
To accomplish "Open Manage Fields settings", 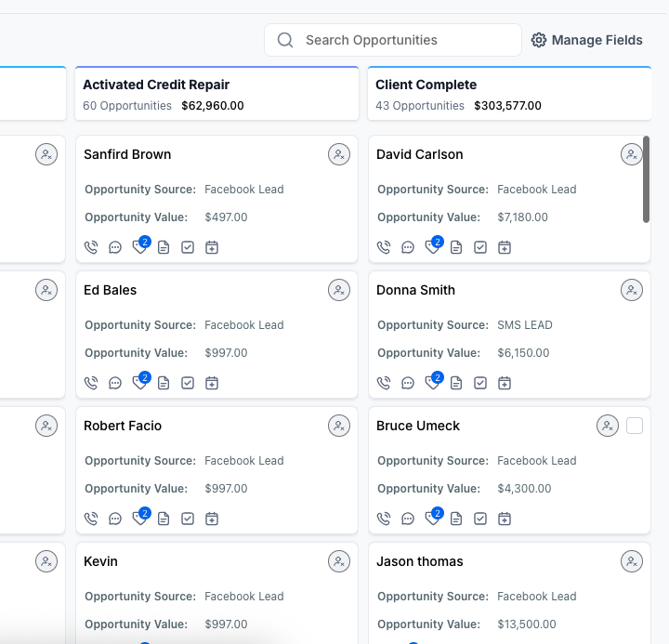I will (587, 40).
